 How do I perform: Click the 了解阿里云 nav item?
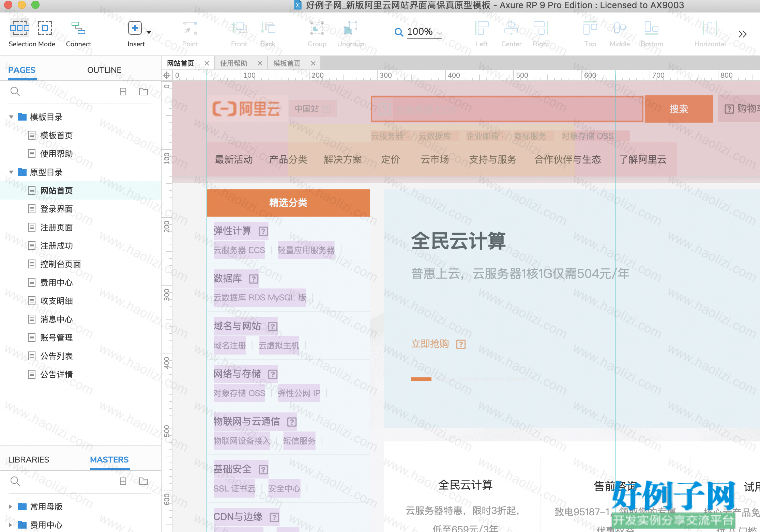(643, 159)
